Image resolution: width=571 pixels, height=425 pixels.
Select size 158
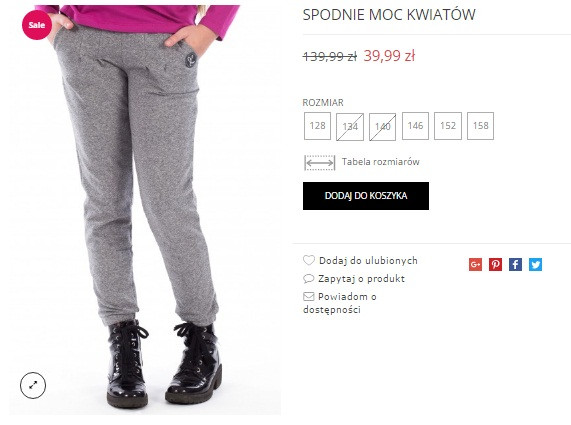[x=481, y=126]
